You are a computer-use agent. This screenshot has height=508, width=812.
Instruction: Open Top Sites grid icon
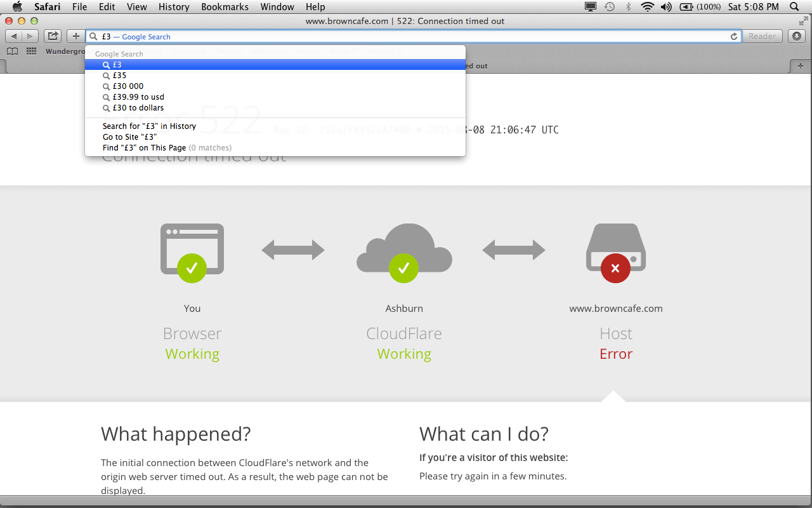coord(31,51)
